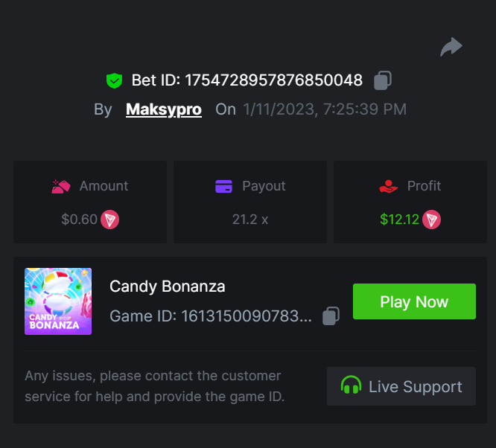This screenshot has height=448, width=496.
Task: Open Live Support chat
Action: pos(401,386)
